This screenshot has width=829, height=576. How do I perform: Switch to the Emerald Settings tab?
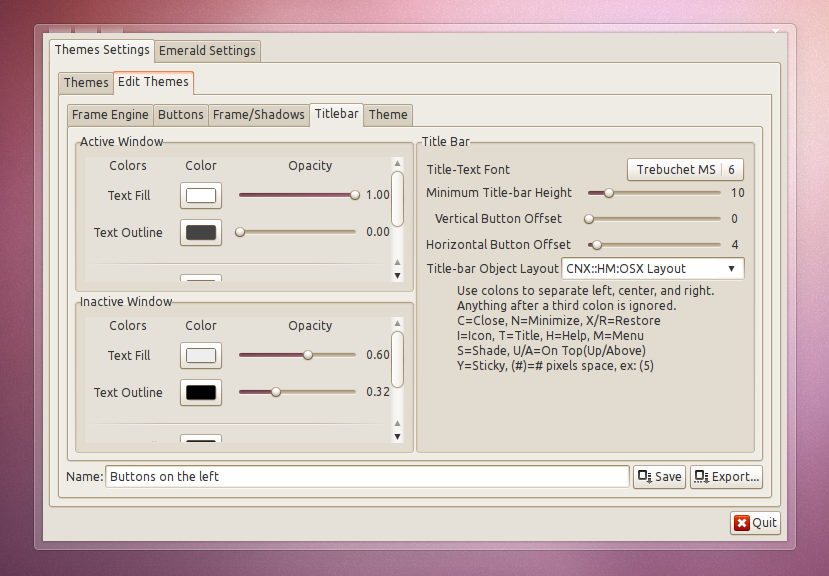[207, 50]
